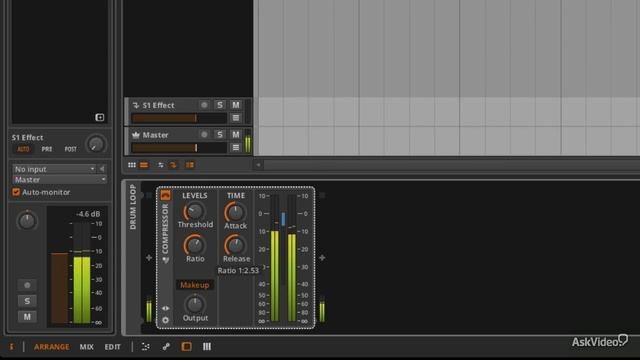Image resolution: width=640 pixels, height=360 pixels.
Task: Collapse Compressor device with arrows icon
Action: [x=165, y=308]
